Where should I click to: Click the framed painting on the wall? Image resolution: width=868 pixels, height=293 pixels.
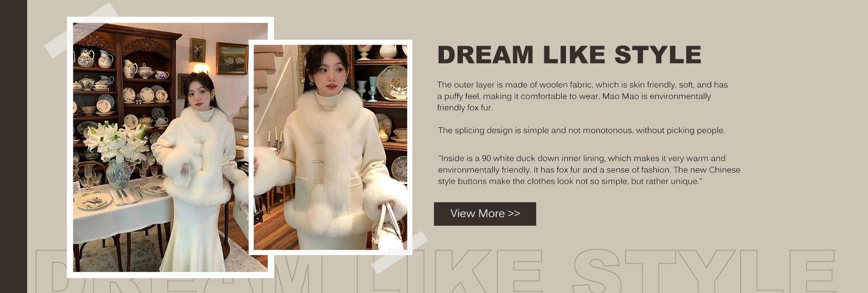[232, 58]
